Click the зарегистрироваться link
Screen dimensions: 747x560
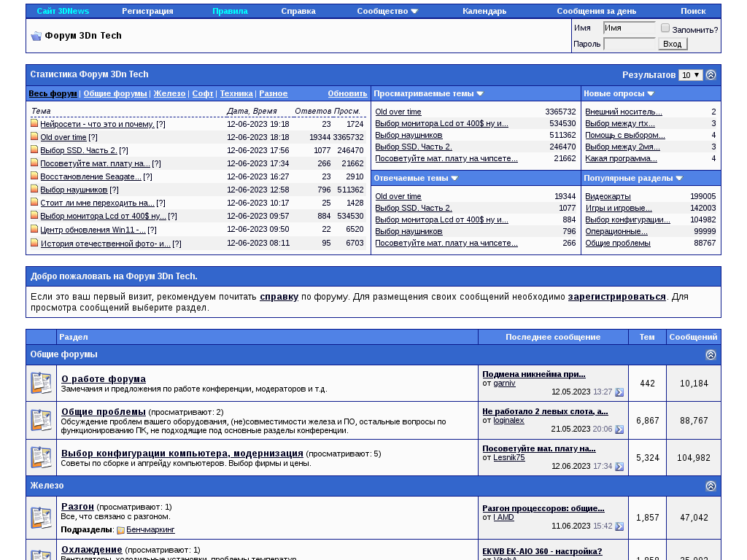coord(617,297)
